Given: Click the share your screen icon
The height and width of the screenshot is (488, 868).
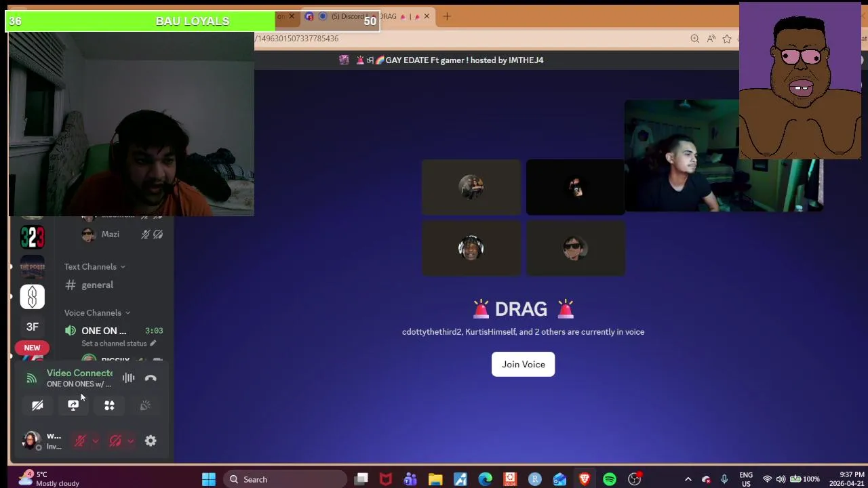Looking at the screenshot, I should (x=73, y=405).
